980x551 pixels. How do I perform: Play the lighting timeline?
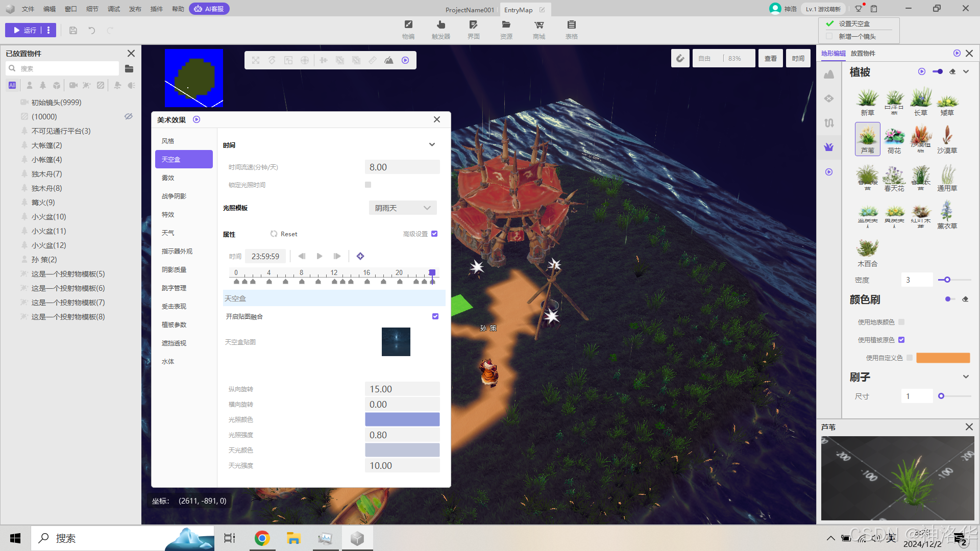320,256
